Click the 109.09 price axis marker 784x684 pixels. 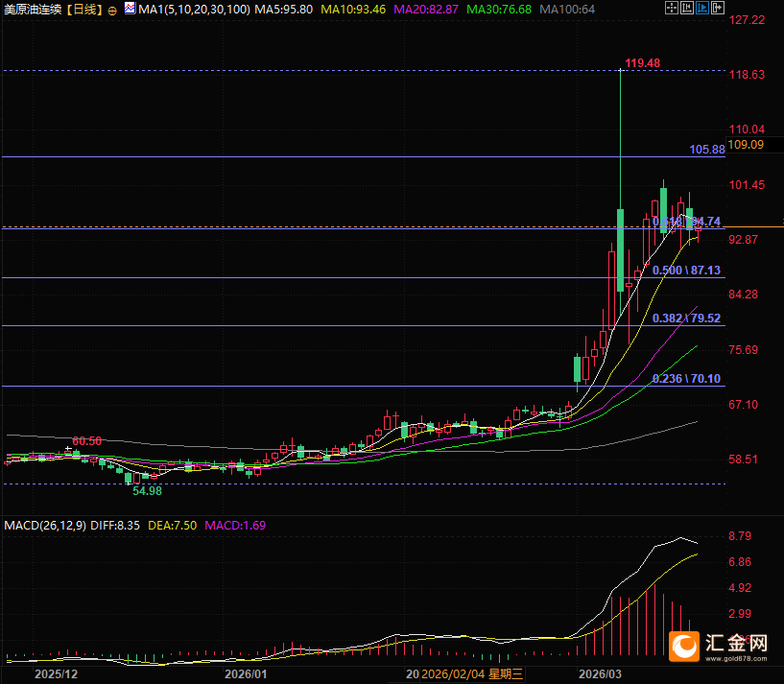coord(746,145)
